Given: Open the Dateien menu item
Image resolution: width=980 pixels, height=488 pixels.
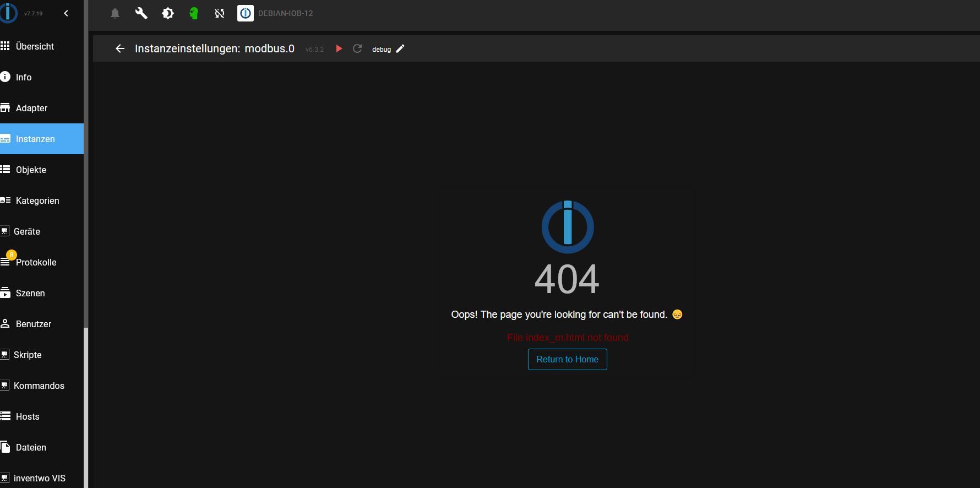Looking at the screenshot, I should coord(42,447).
